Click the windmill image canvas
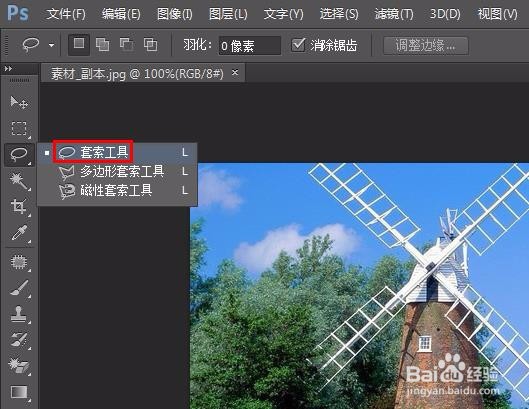This screenshot has width=529, height=409. pyautogui.click(x=359, y=286)
